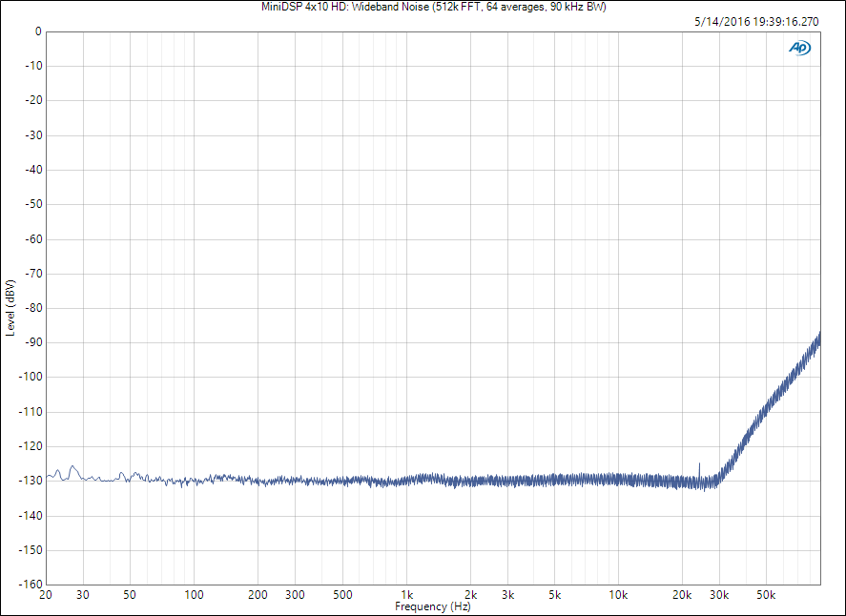
Task: Click the 50k frequency axis label
Action: [x=766, y=595]
